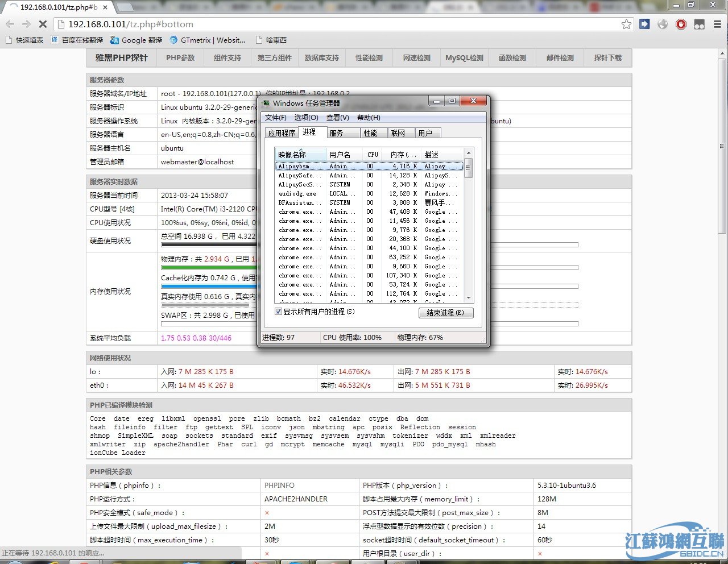Switch to the 服务 tab
This screenshot has height=564, width=728.
pyautogui.click(x=344, y=133)
